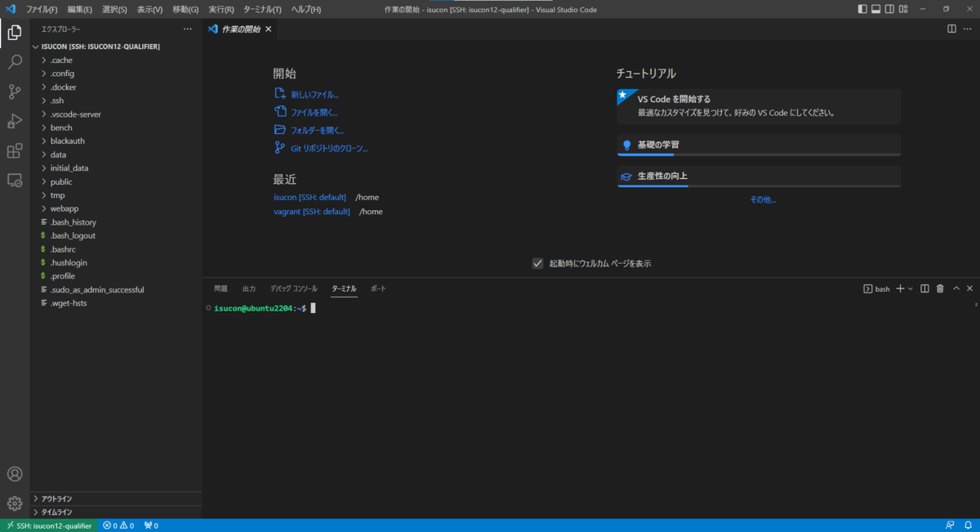Switch to the ポート panel tab
The width and height of the screenshot is (980, 532).
(x=378, y=288)
